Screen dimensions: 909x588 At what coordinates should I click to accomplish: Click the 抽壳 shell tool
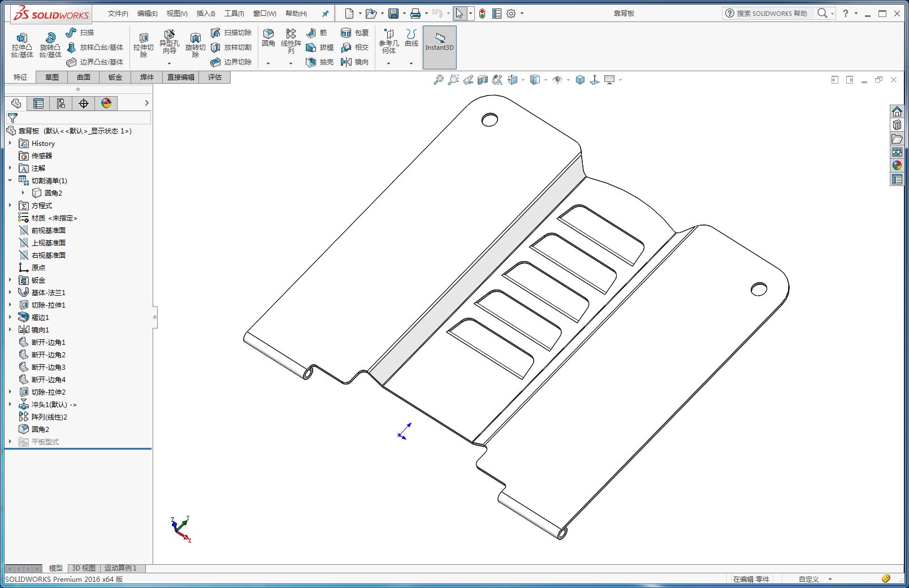point(319,62)
